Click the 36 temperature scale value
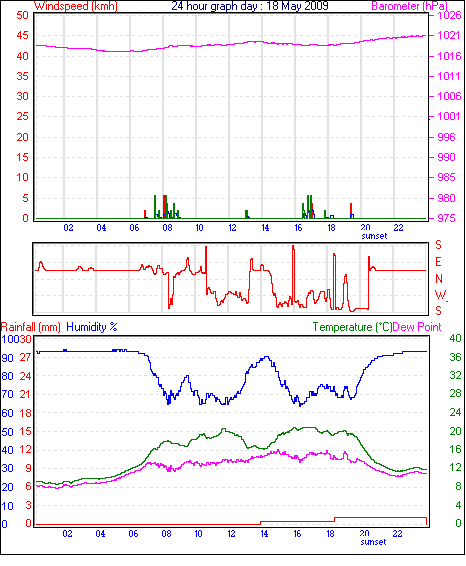Viewport: 466px width, 566px height. pos(455,357)
